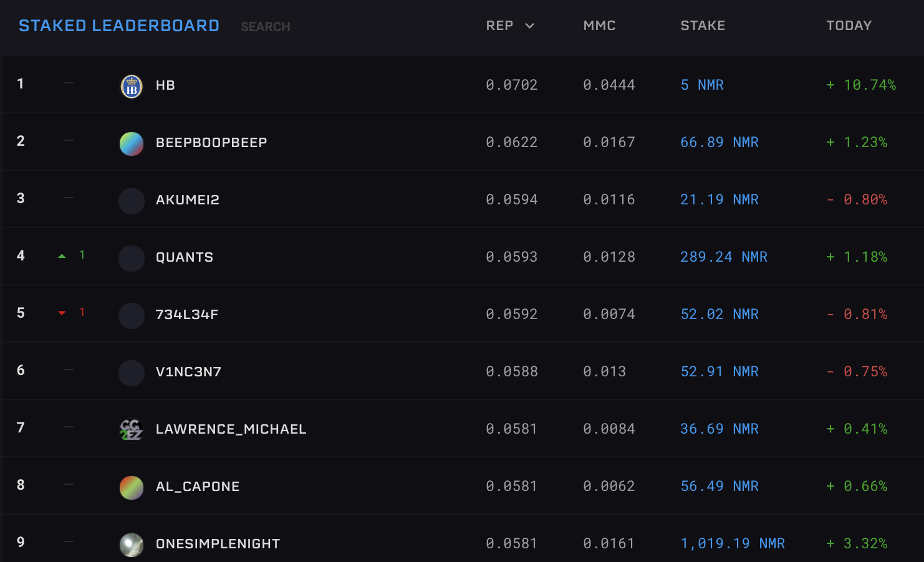
Task: Click HB's 5 NMR stake link
Action: [x=702, y=85]
